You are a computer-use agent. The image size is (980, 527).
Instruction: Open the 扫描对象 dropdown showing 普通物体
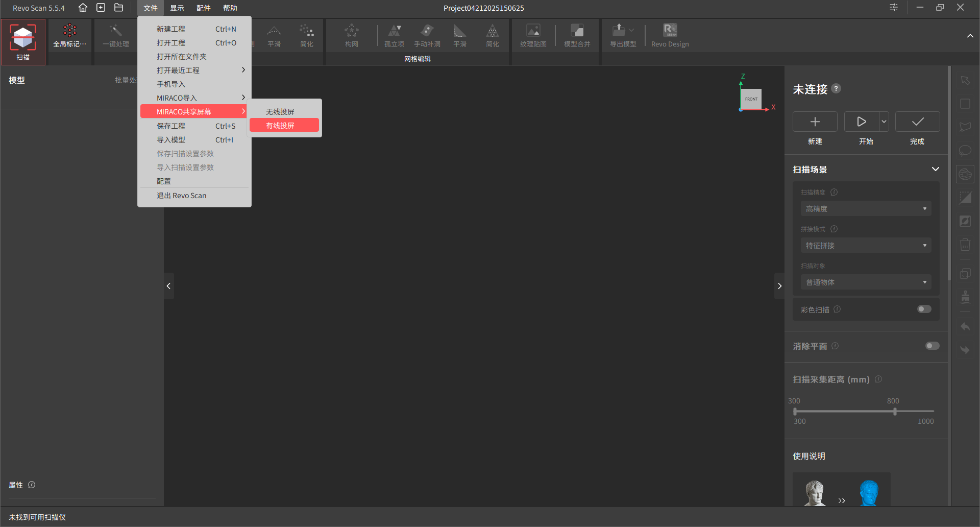coord(866,282)
